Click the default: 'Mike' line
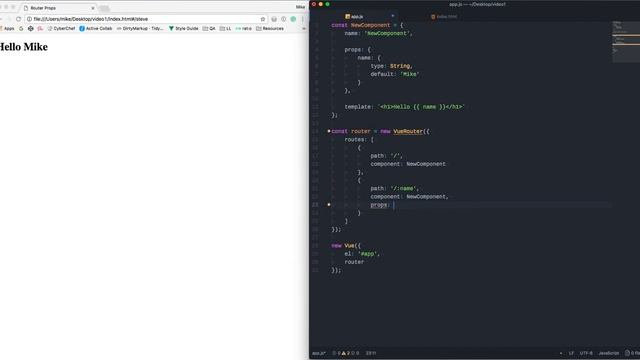 coord(395,74)
